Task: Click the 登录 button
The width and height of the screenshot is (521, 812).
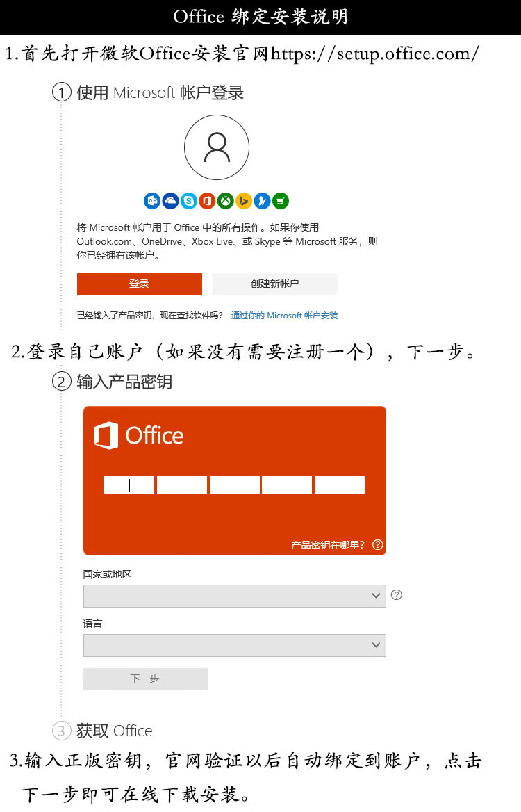Action: (x=139, y=284)
